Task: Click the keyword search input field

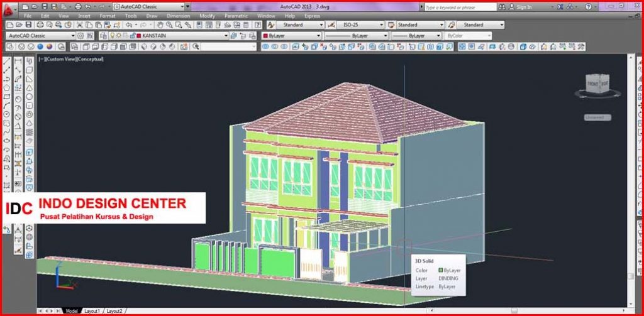Action: pyautogui.click(x=460, y=7)
